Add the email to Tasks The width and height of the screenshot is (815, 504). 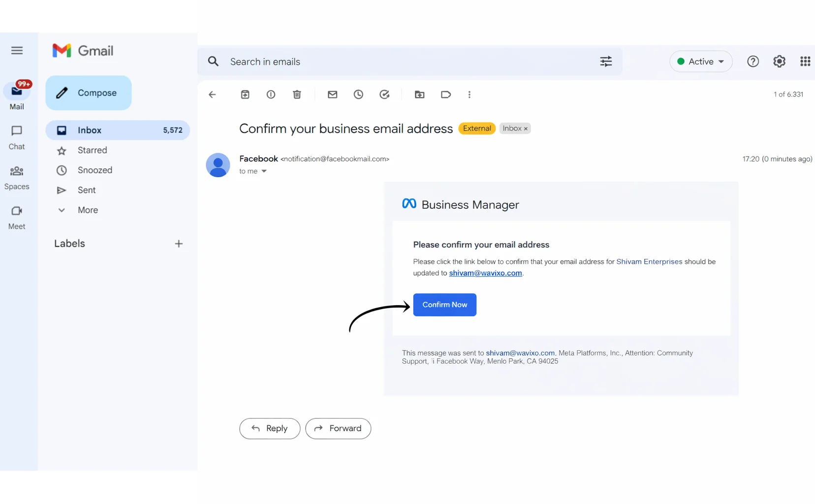384,94
